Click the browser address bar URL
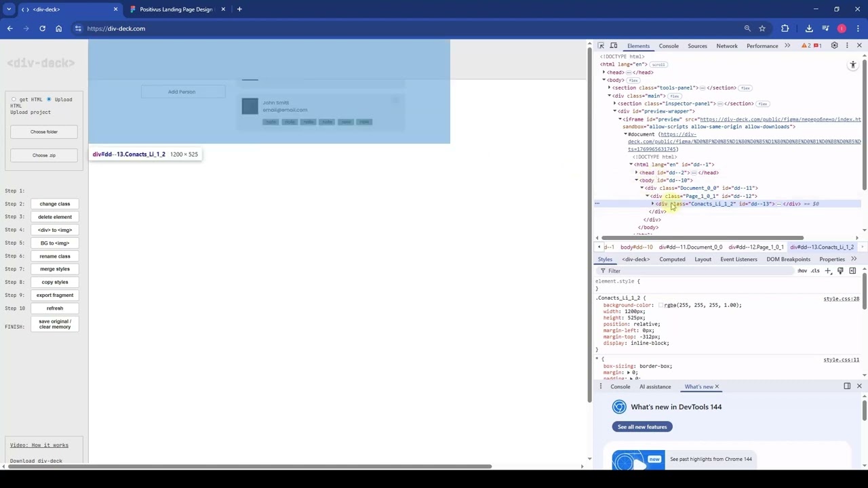 (116, 28)
